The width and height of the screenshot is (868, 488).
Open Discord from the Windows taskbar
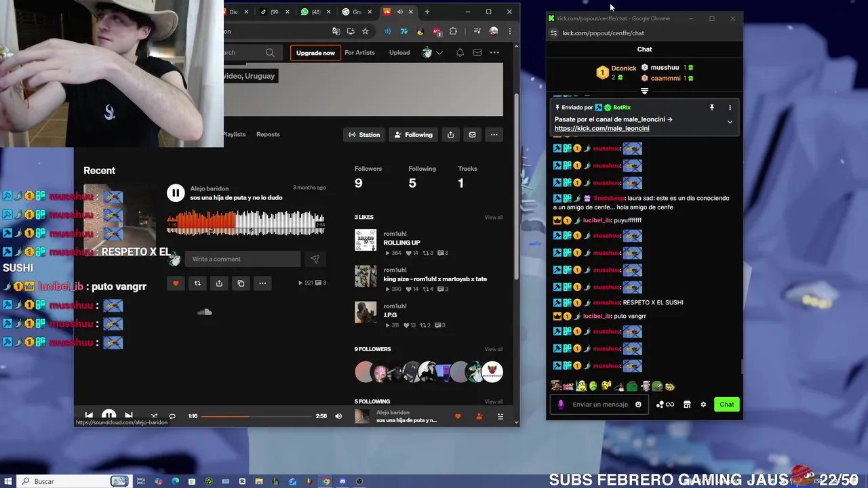342,481
